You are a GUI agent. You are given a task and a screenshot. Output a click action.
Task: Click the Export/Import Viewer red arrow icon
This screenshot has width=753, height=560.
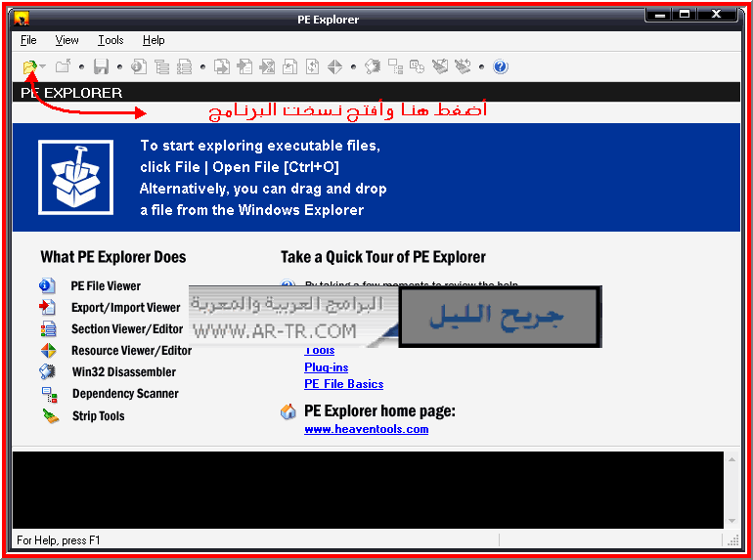pyautogui.click(x=47, y=307)
